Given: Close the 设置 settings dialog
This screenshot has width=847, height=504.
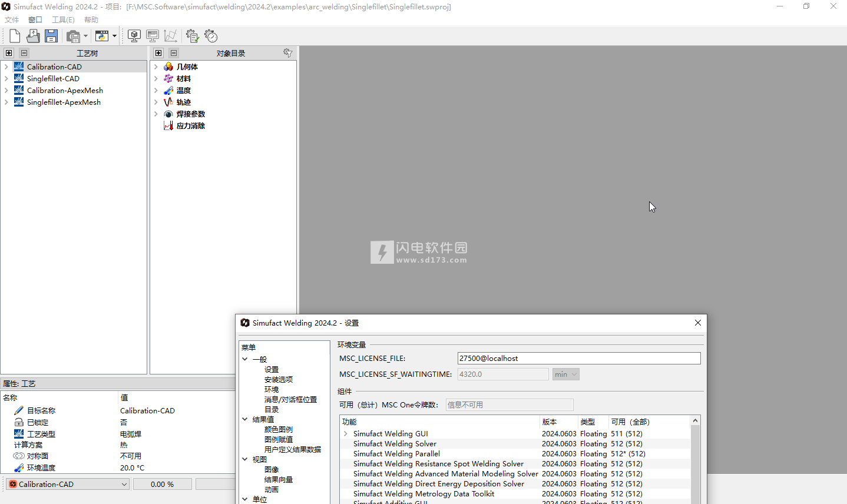Looking at the screenshot, I should point(698,323).
